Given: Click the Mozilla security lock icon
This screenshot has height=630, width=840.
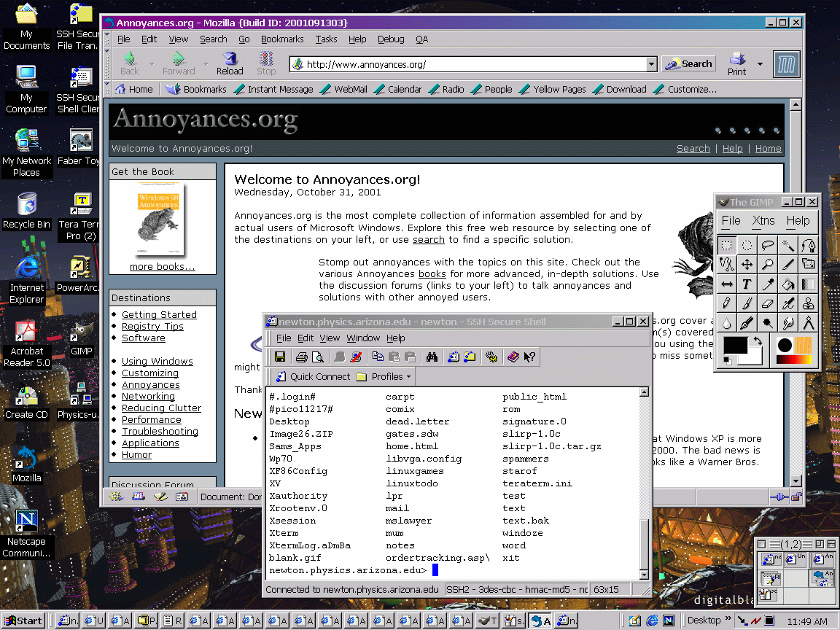Looking at the screenshot, I should pos(796,497).
